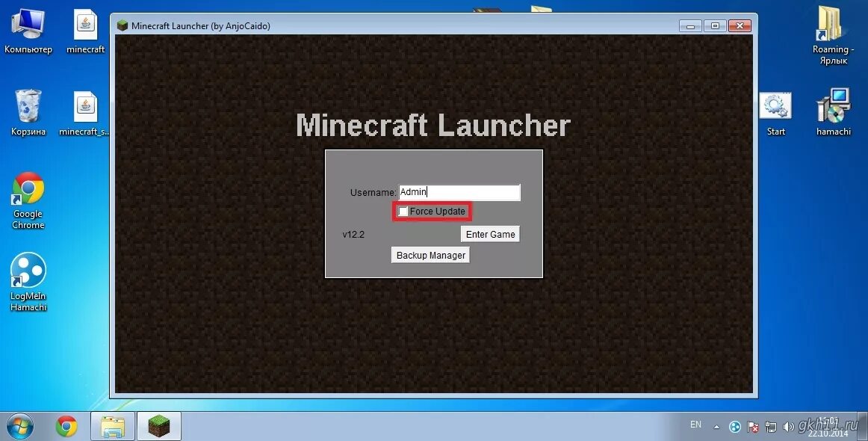Select the Start gear desktop icon
The height and width of the screenshot is (441, 868).
[775, 114]
